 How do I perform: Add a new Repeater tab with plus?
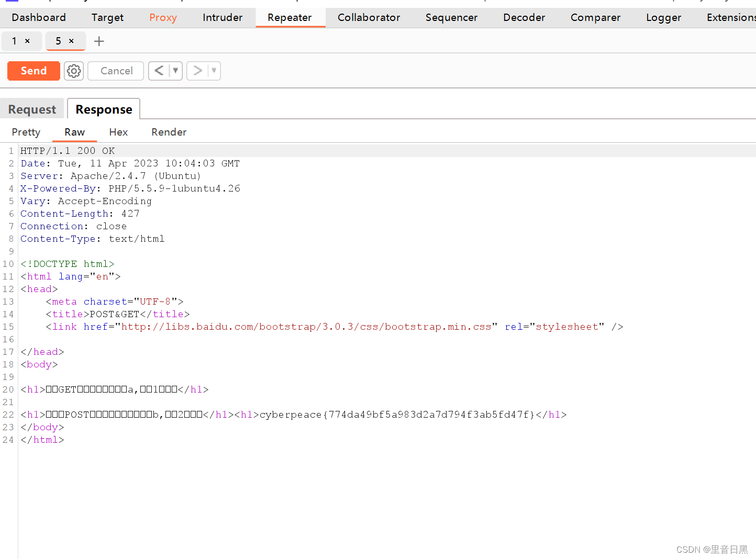99,41
